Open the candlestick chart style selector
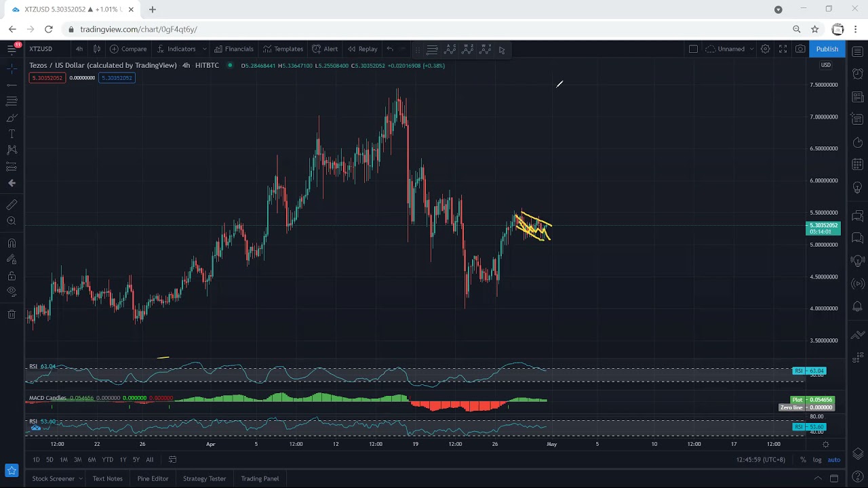This screenshot has width=868, height=488. 97,49
